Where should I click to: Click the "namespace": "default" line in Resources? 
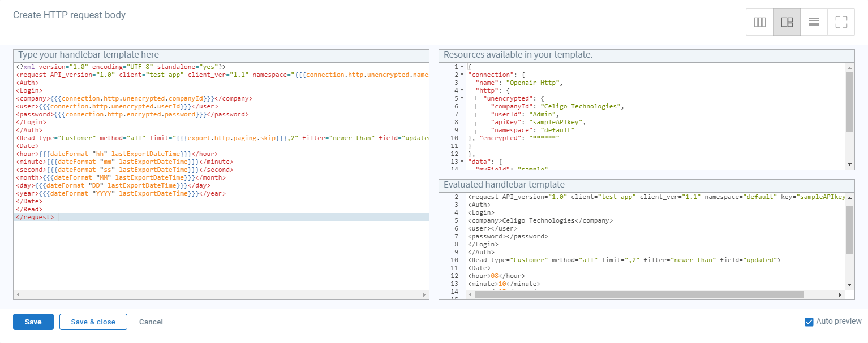tap(532, 130)
